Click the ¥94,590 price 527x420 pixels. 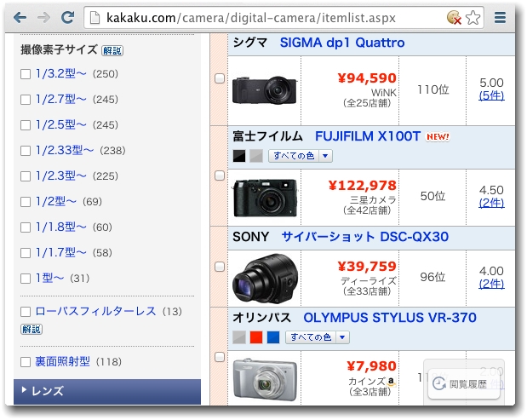pos(367,78)
